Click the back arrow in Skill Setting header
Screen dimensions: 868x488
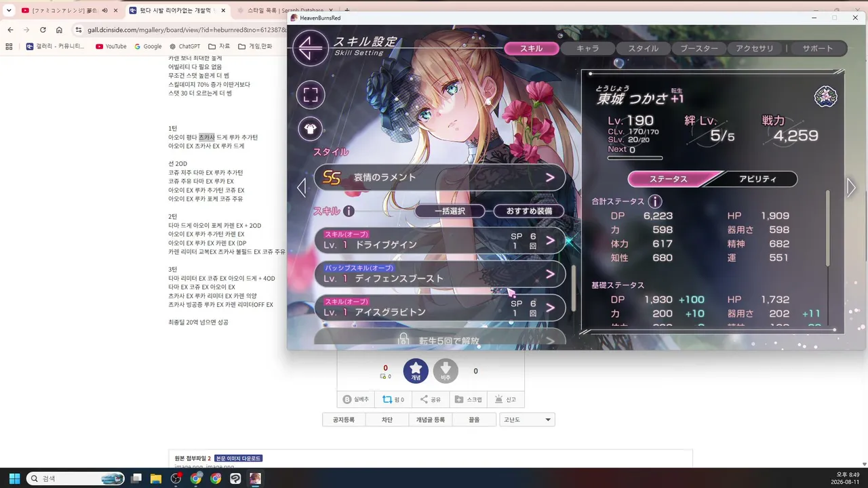311,47
